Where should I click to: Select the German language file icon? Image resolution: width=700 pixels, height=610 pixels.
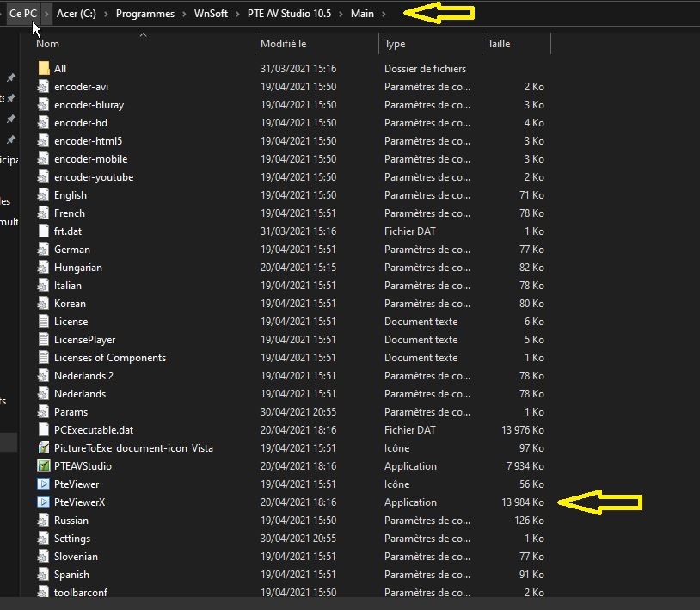click(43, 250)
